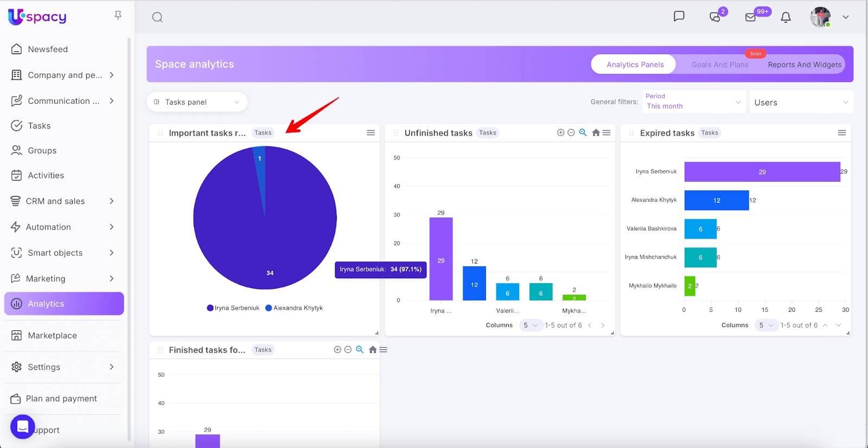
Task: Reset zoom with home icon on Unfinished tasks
Action: 596,133
